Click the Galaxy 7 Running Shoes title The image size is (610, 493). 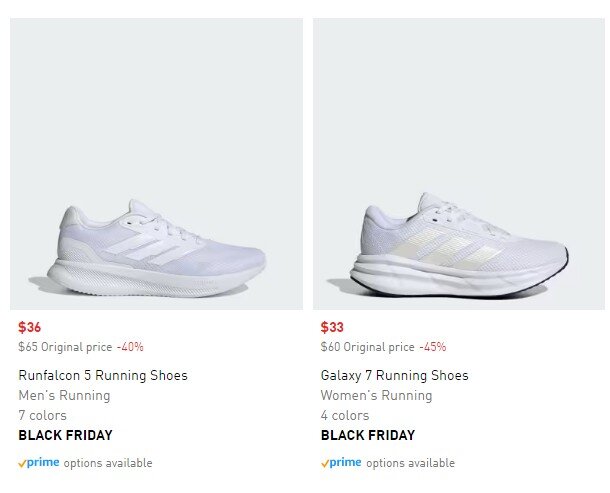point(394,376)
